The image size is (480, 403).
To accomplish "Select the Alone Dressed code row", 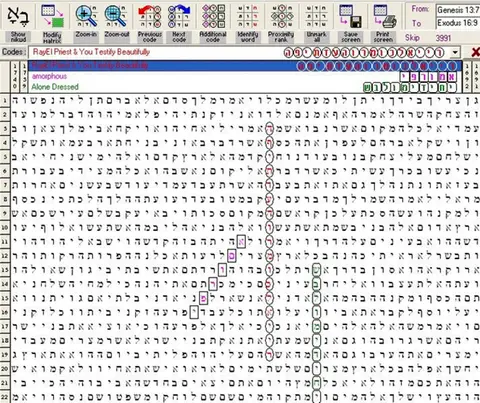I will 245,87.
